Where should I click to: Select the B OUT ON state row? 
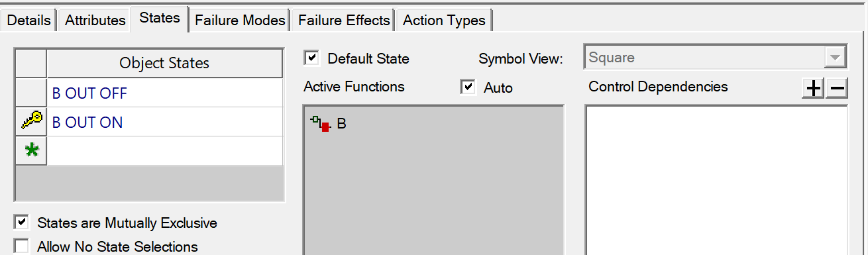point(164,122)
